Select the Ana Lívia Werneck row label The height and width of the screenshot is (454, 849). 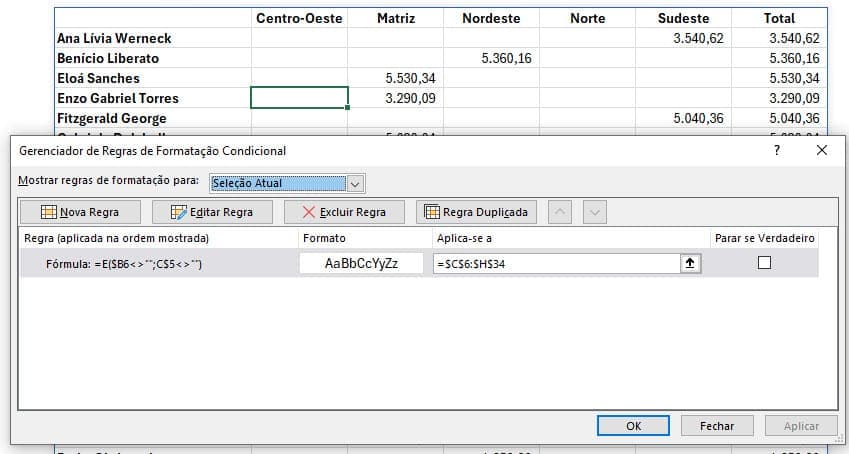click(x=114, y=38)
